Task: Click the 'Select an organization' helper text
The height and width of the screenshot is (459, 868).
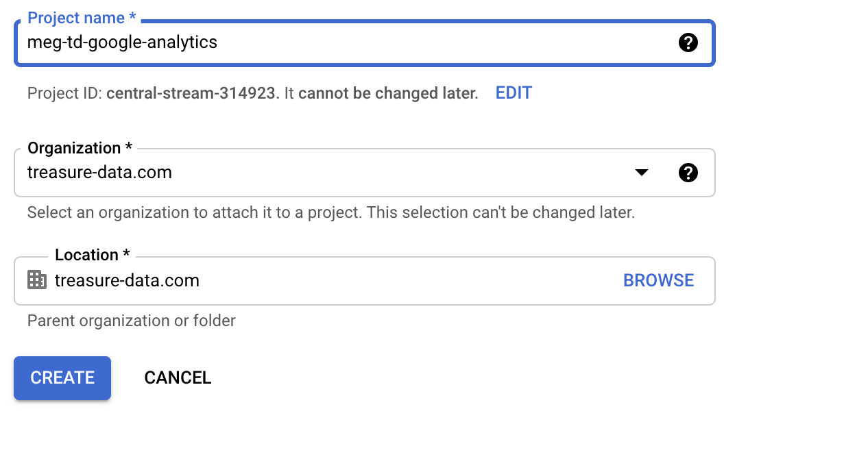Action: [330, 212]
